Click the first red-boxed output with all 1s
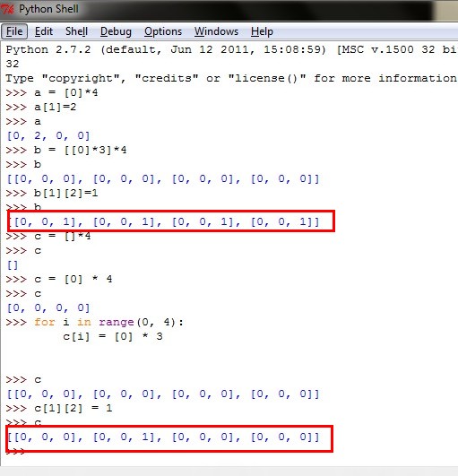The height and width of the screenshot is (476, 458). [163, 222]
